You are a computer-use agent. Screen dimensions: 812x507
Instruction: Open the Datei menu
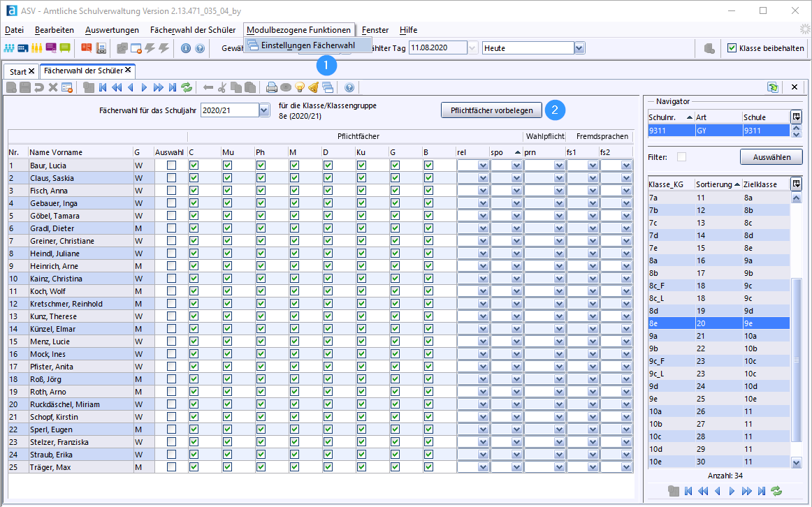pyautogui.click(x=15, y=30)
